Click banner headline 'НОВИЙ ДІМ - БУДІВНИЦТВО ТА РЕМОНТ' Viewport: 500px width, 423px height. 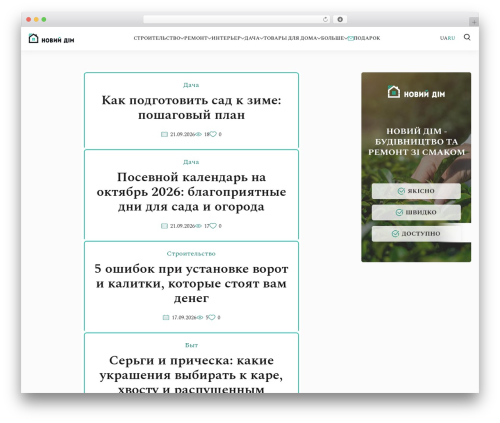[x=416, y=142]
